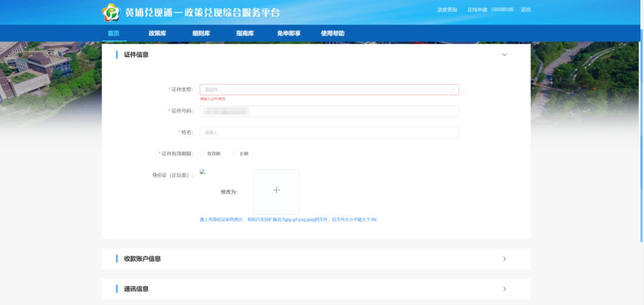The image size is (644, 305).
Task: Click the blurred username in header
Action: tap(502, 10)
